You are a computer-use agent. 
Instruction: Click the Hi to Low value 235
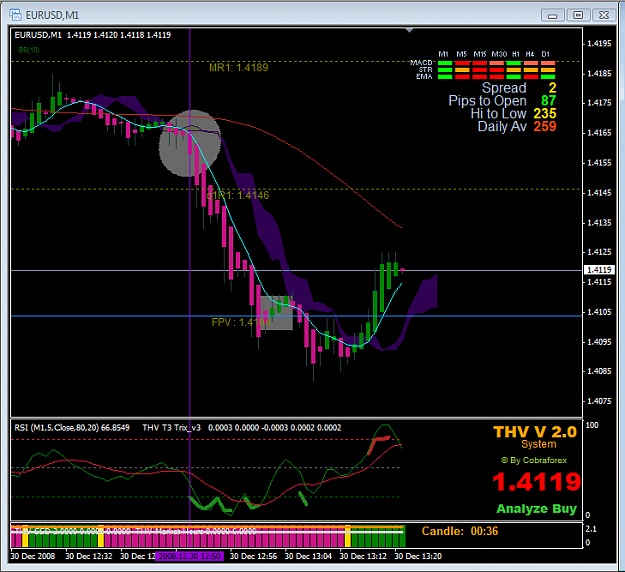(545, 114)
